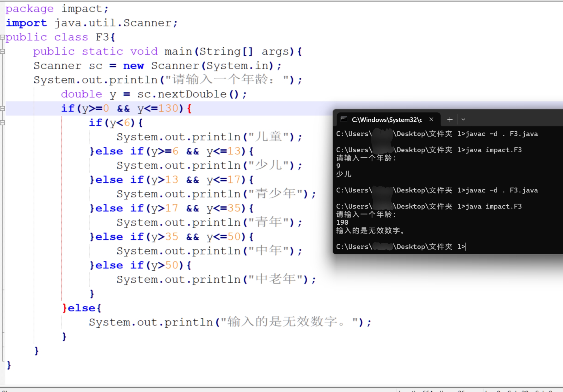Click the command prompt icon in terminal tab
This screenshot has height=392, width=563.
[344, 120]
